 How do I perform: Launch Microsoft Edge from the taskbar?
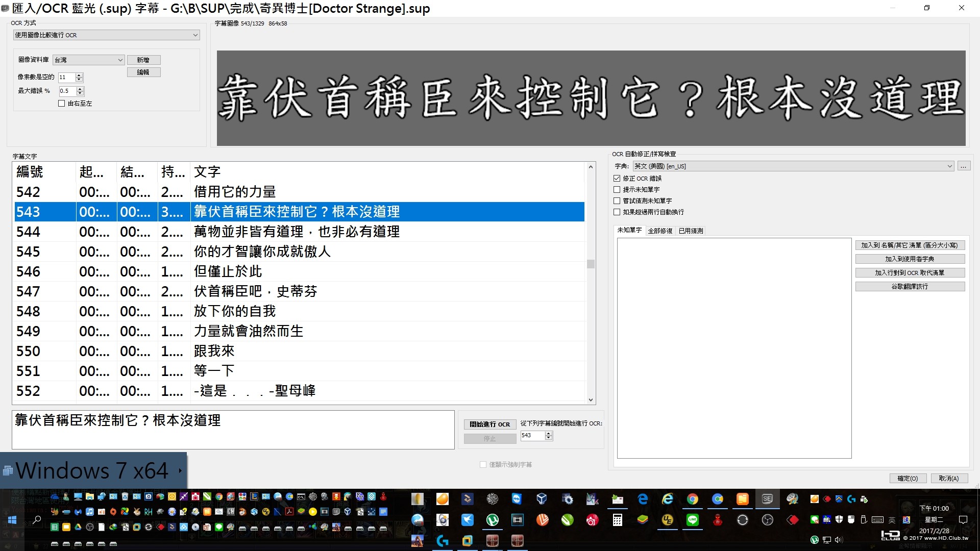pyautogui.click(x=642, y=499)
